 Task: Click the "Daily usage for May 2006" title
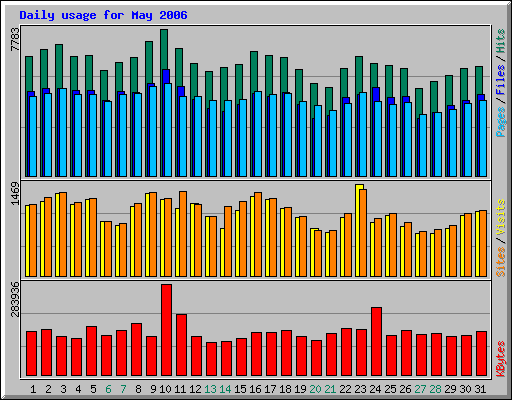[103, 15]
